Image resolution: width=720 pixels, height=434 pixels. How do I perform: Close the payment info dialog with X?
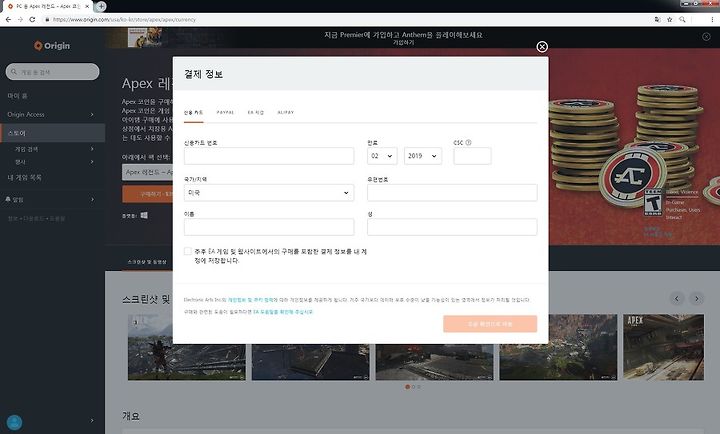click(542, 47)
